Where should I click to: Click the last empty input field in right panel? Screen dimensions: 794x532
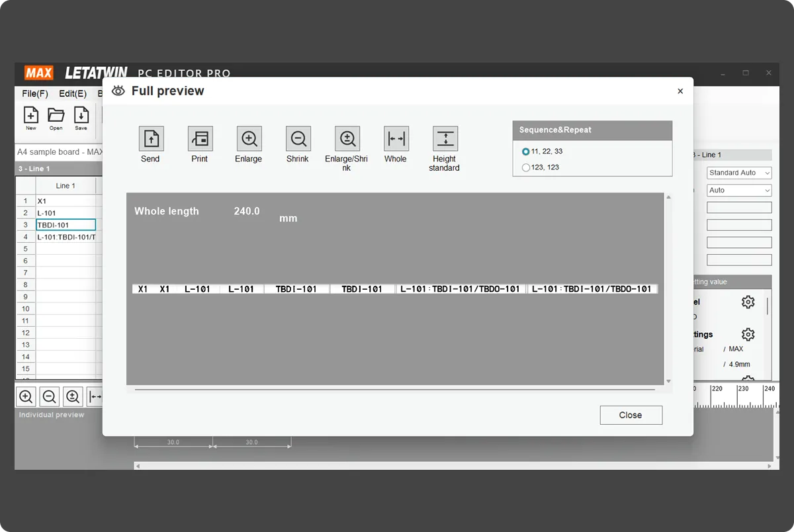coord(739,260)
